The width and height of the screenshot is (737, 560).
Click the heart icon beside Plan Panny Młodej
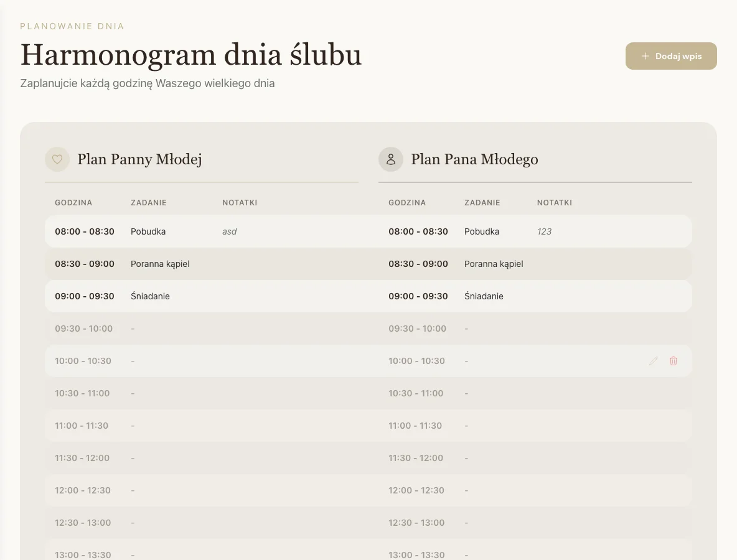[x=57, y=159]
